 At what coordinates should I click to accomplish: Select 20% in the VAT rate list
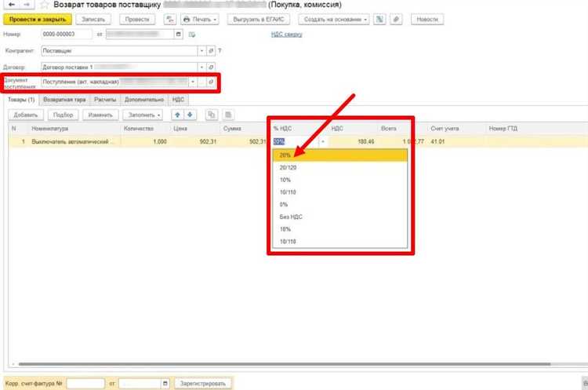tap(340, 155)
